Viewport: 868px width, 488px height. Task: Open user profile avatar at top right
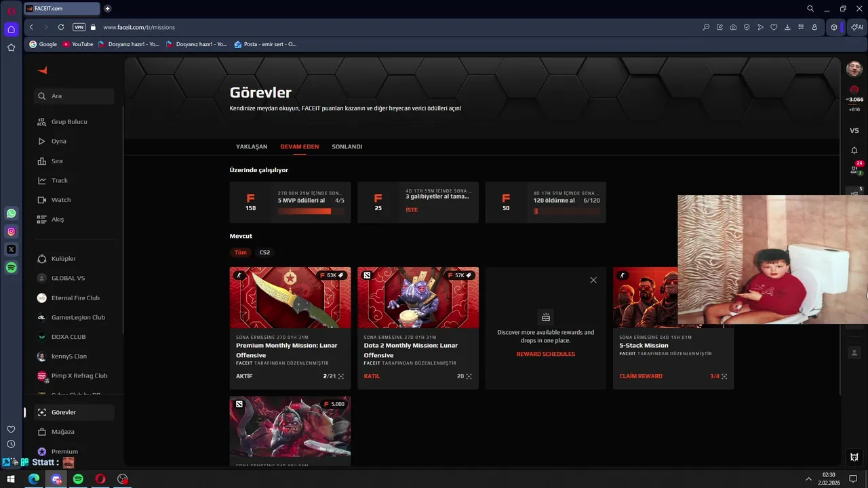tap(854, 68)
